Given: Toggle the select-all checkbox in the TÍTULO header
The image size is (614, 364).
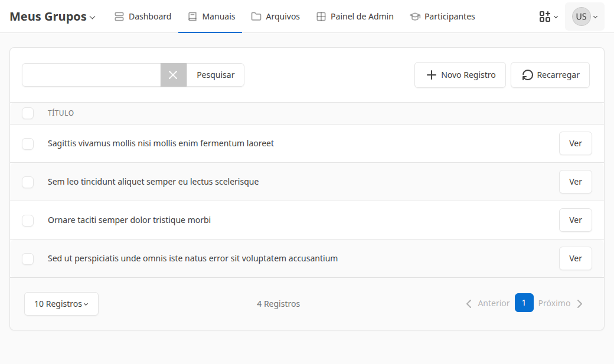Looking at the screenshot, I should [28, 113].
